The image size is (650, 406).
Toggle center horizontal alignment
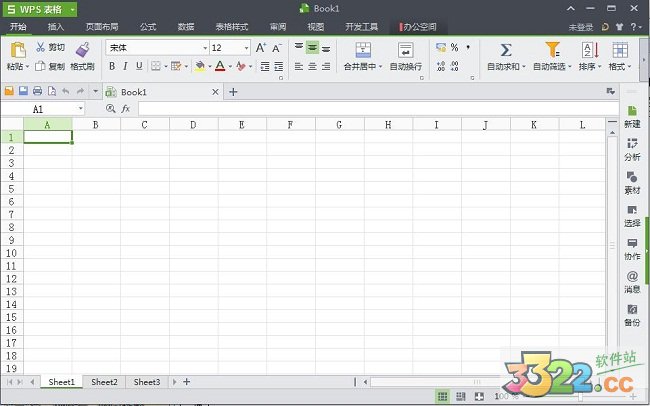tap(313, 66)
